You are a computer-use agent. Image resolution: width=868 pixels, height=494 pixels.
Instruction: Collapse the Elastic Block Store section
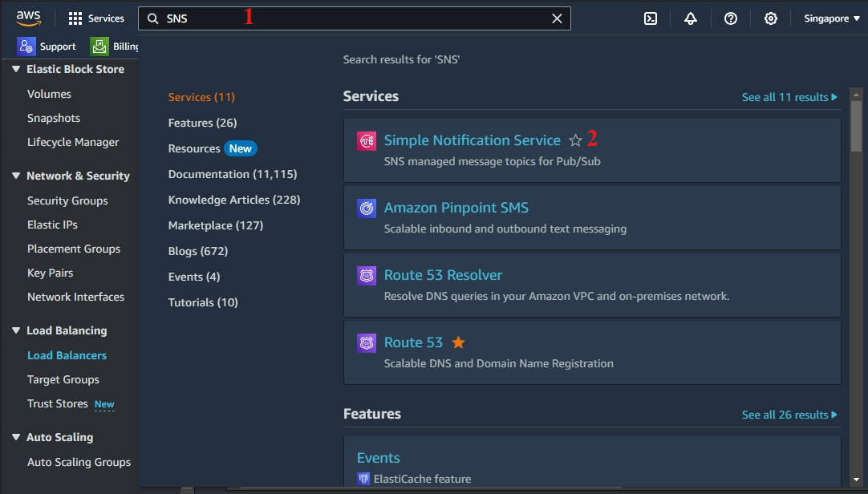[16, 69]
